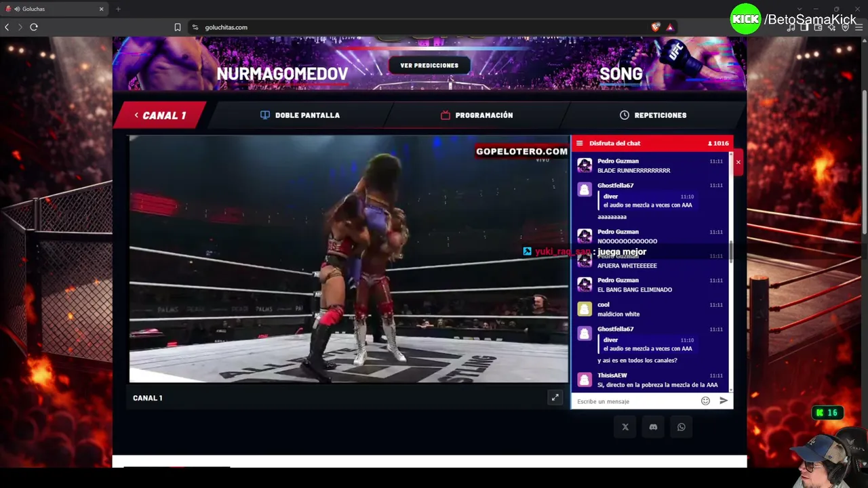Bookmark this page with the bookmark icon
The image size is (868, 488).
tap(178, 27)
